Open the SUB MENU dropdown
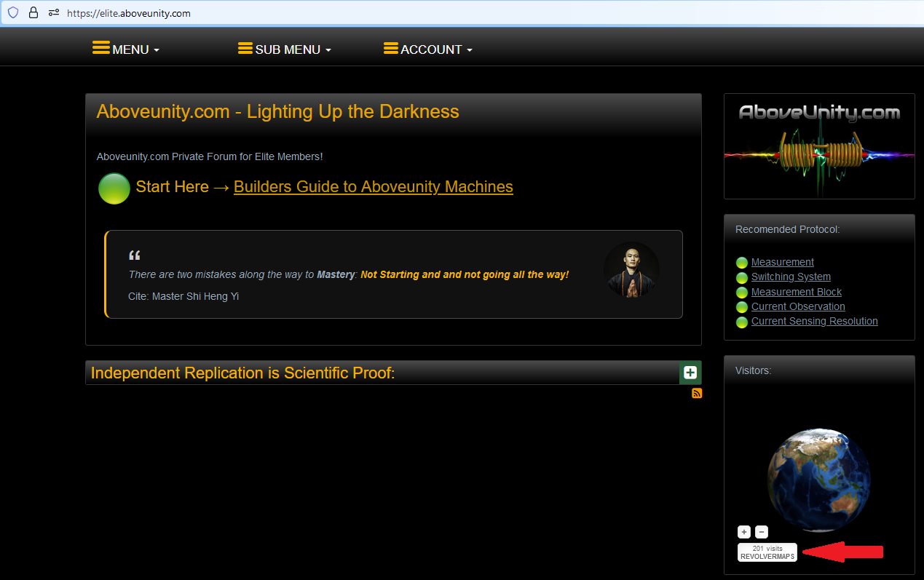This screenshot has height=580, width=924. (x=285, y=49)
